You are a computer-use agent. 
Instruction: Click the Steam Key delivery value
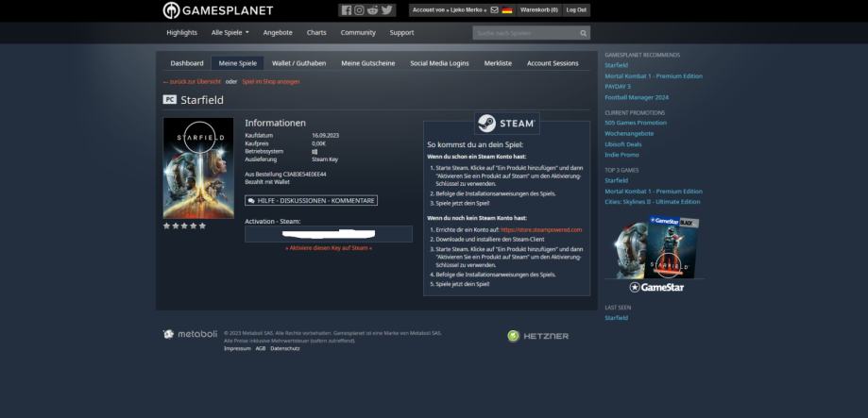325,159
